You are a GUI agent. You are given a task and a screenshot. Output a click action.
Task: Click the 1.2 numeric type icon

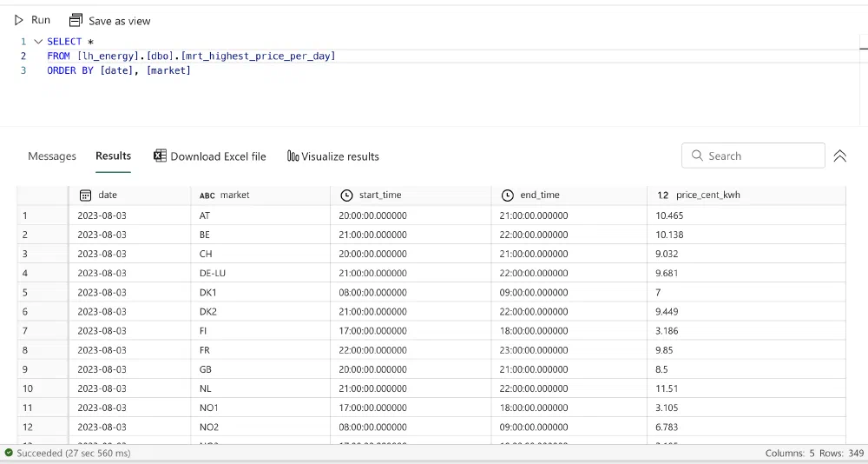click(x=662, y=196)
